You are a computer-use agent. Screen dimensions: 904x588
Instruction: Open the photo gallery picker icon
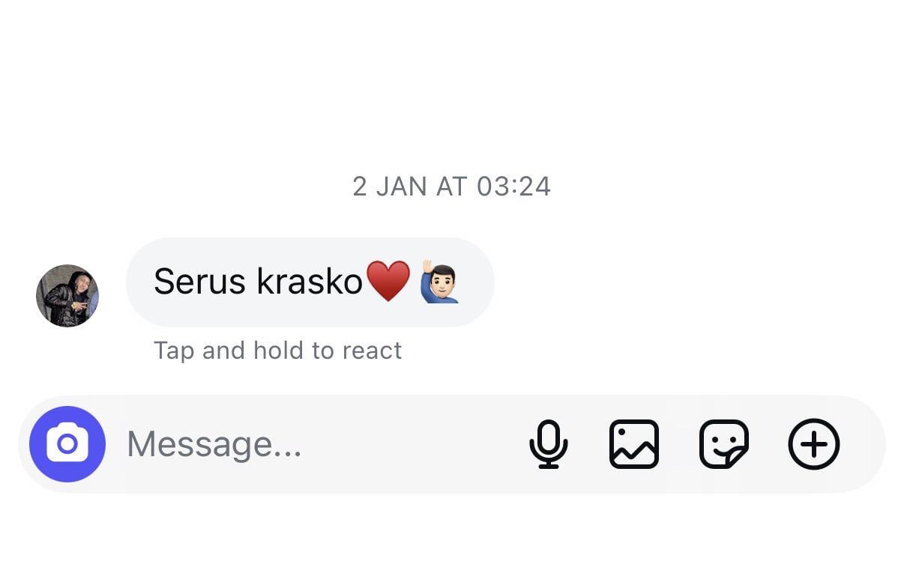[x=634, y=444]
